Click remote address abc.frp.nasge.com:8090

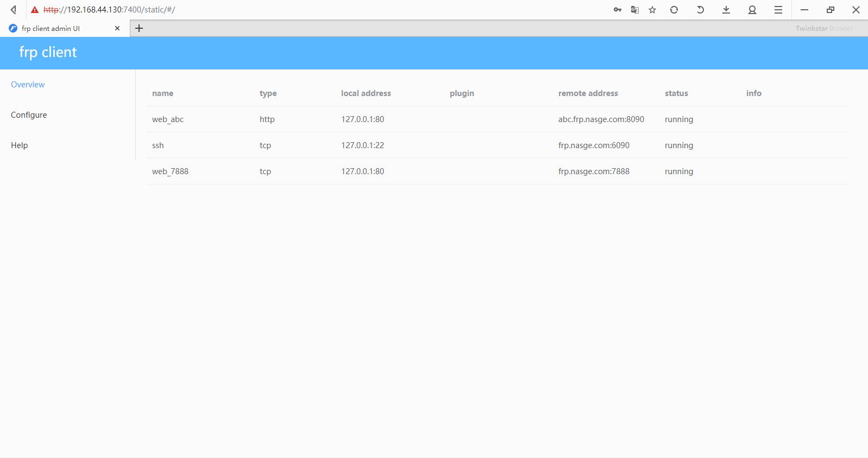point(601,119)
